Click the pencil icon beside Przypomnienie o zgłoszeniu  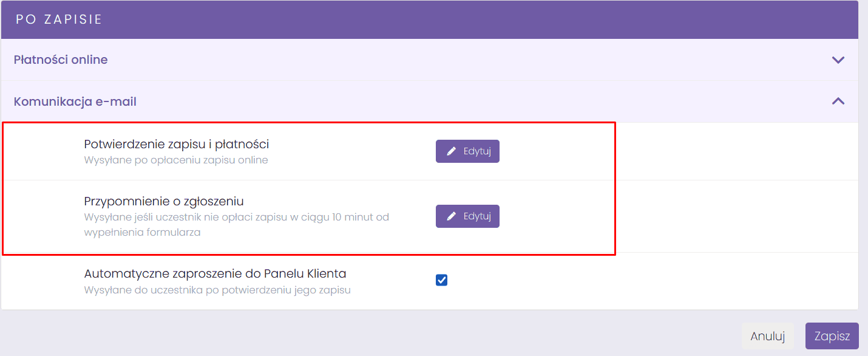point(451,216)
